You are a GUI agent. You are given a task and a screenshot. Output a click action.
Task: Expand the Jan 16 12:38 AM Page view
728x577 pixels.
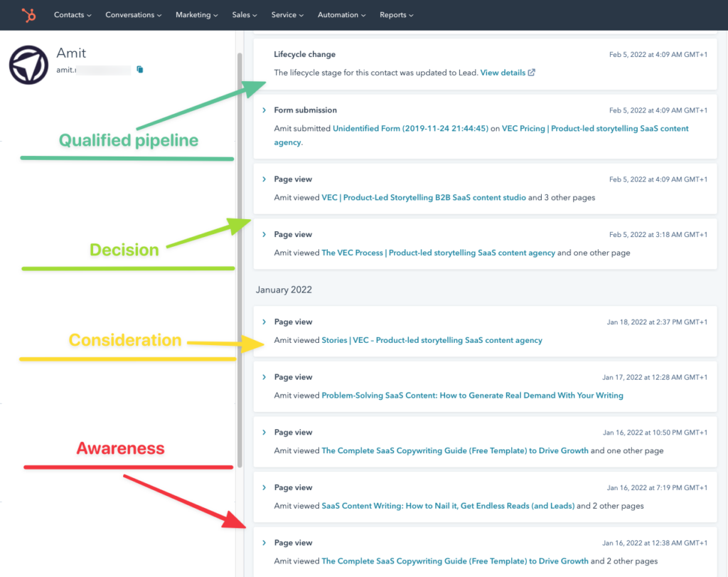point(264,543)
